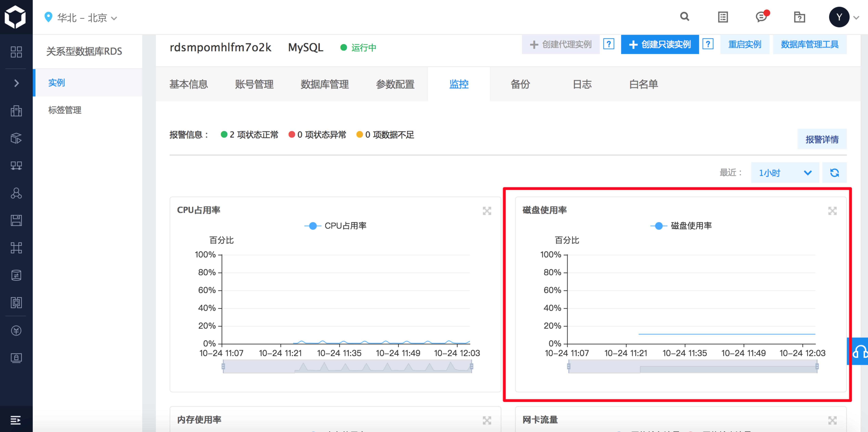Screen dimensions: 868x432
Task: Select 标签管理 in the RDS menu
Action: click(x=65, y=110)
